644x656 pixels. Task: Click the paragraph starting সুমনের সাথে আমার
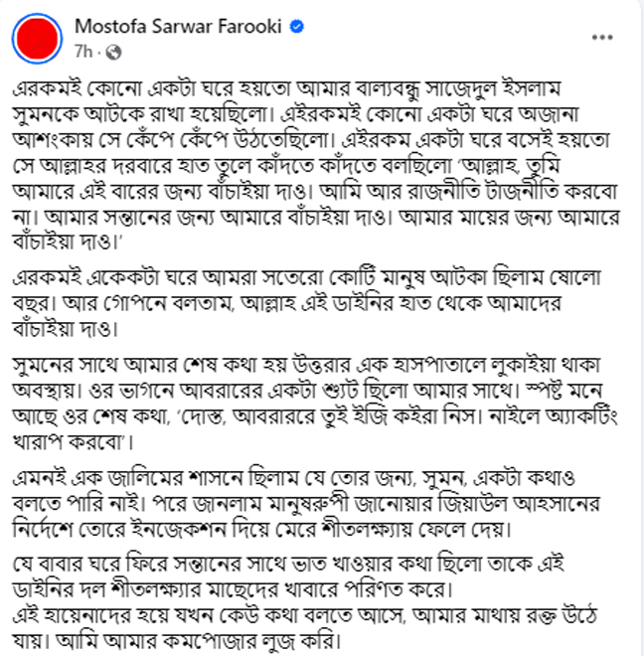(315, 404)
